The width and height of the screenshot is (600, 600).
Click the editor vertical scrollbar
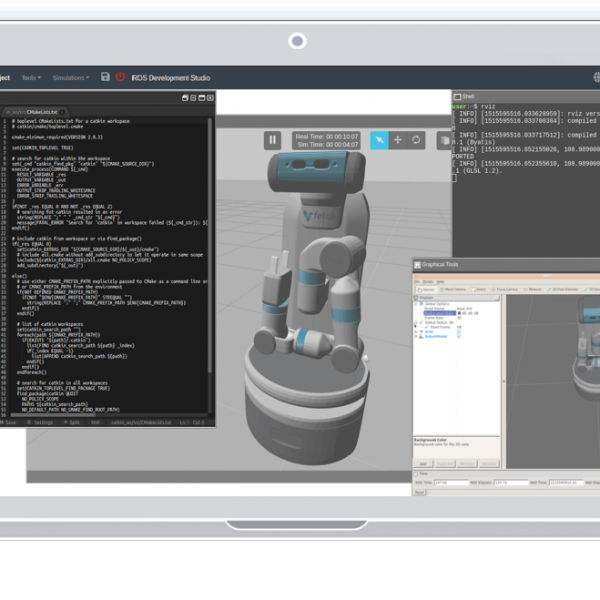click(210, 245)
